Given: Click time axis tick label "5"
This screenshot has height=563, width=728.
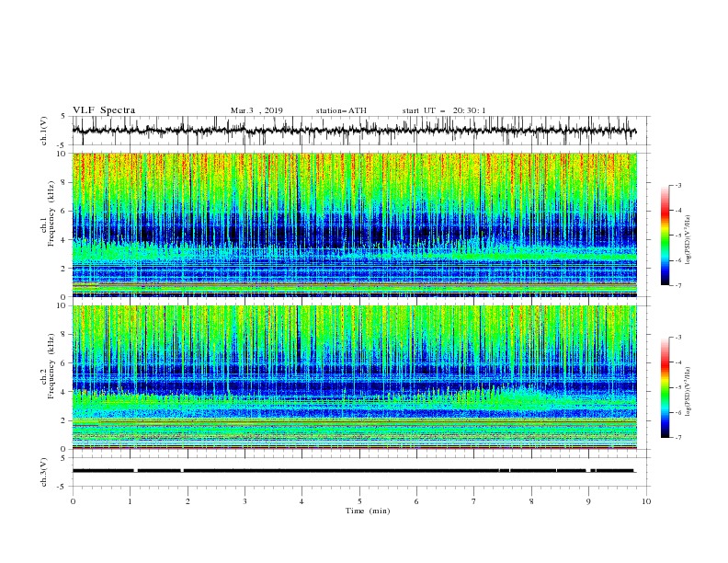Looking at the screenshot, I should pyautogui.click(x=359, y=501).
